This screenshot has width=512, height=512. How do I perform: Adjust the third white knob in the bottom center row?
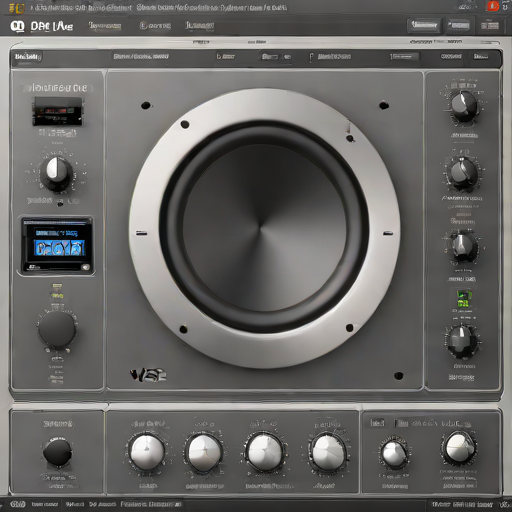pos(265,453)
